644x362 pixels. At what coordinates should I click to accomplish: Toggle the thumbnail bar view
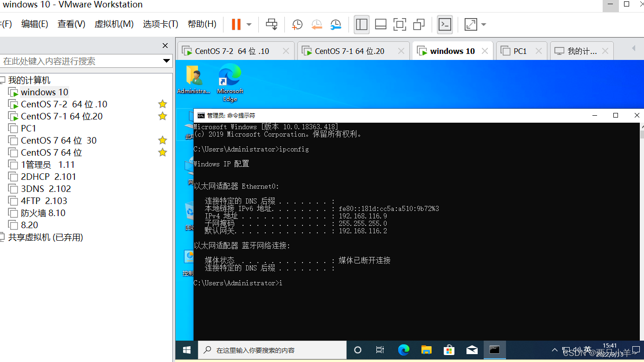(381, 24)
